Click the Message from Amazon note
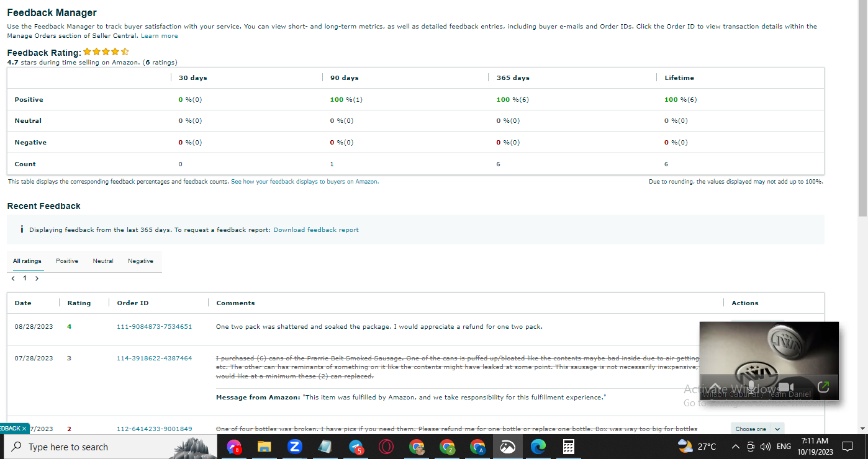This screenshot has width=868, height=459. coord(411,398)
